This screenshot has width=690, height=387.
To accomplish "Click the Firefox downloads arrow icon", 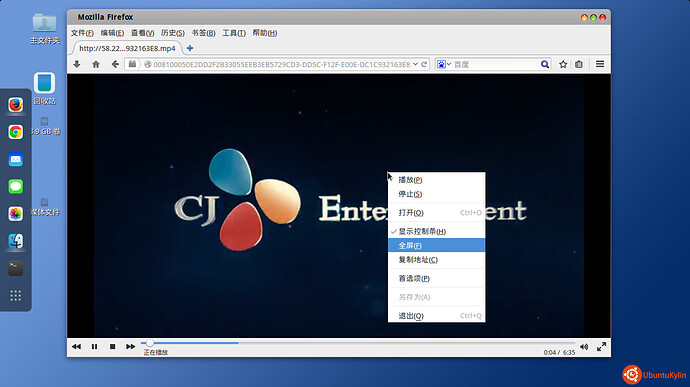I will pyautogui.click(x=77, y=64).
